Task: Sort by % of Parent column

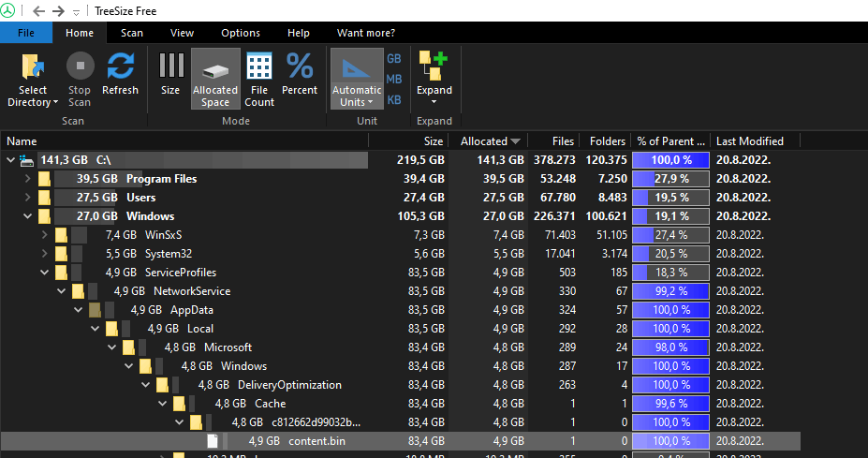Action: tap(671, 141)
